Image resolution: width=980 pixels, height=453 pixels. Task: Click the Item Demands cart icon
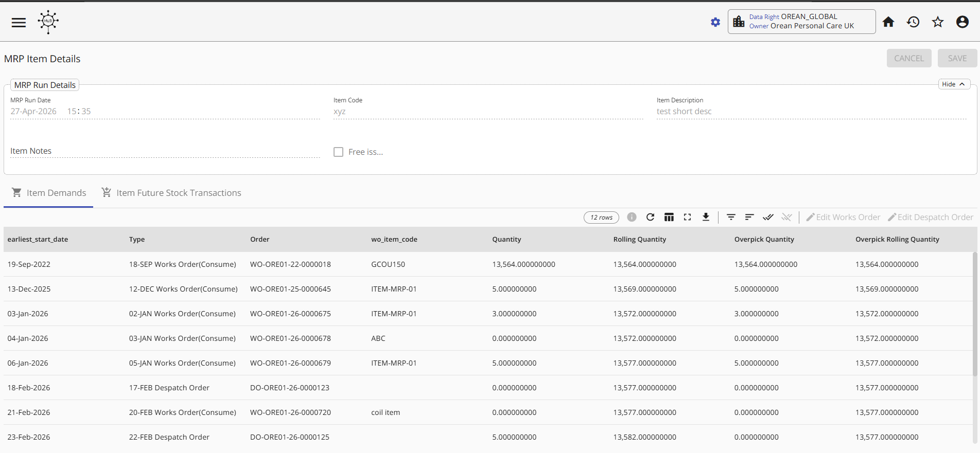(17, 192)
